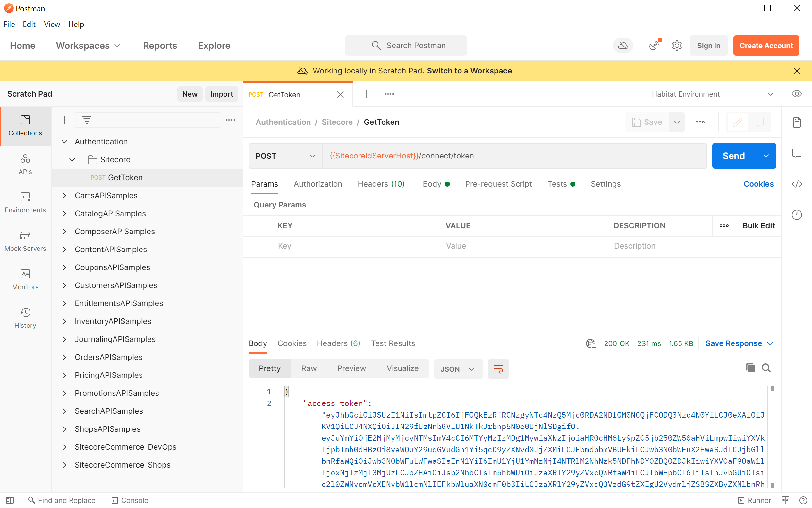812x508 pixels.
Task: Select the Raw response view
Action: [x=309, y=368]
